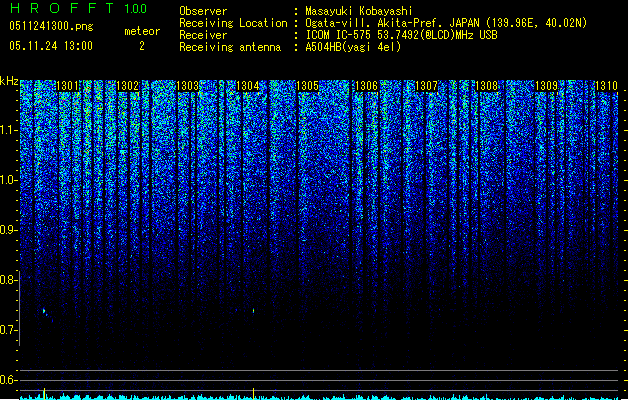Click the yellow detection tick below 1304

254,394
